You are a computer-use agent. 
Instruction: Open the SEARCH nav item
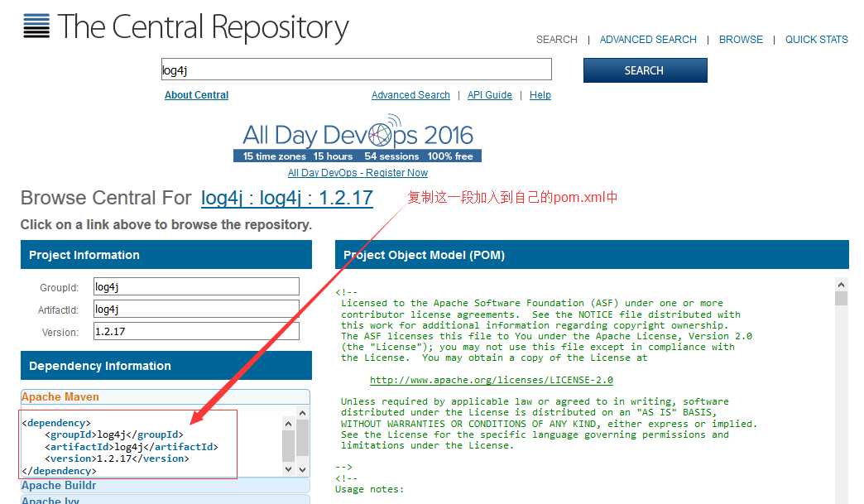point(556,40)
